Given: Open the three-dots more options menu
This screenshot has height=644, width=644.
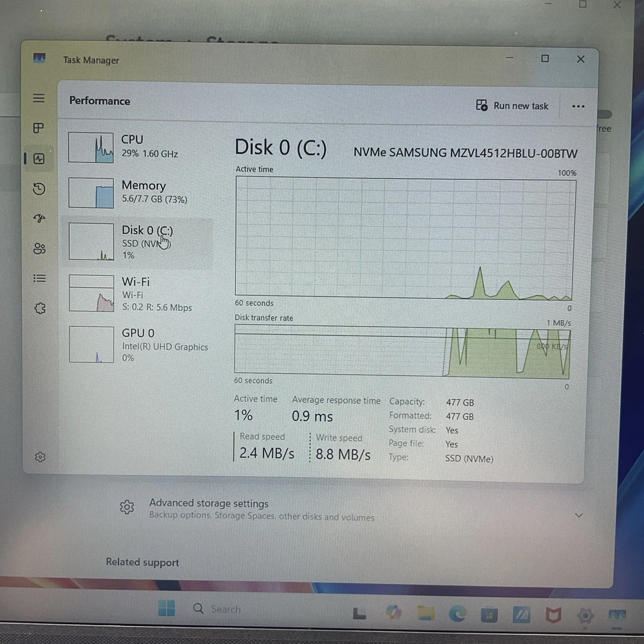Looking at the screenshot, I should [x=578, y=106].
